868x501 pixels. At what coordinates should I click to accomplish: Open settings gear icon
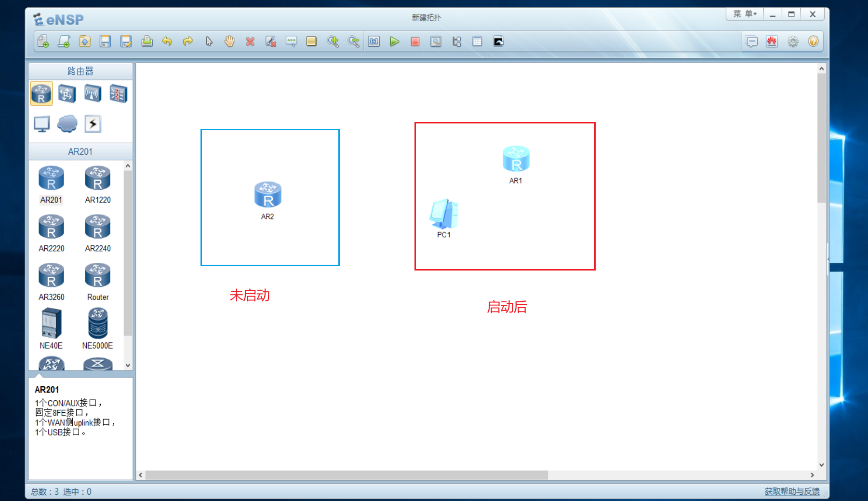(793, 41)
